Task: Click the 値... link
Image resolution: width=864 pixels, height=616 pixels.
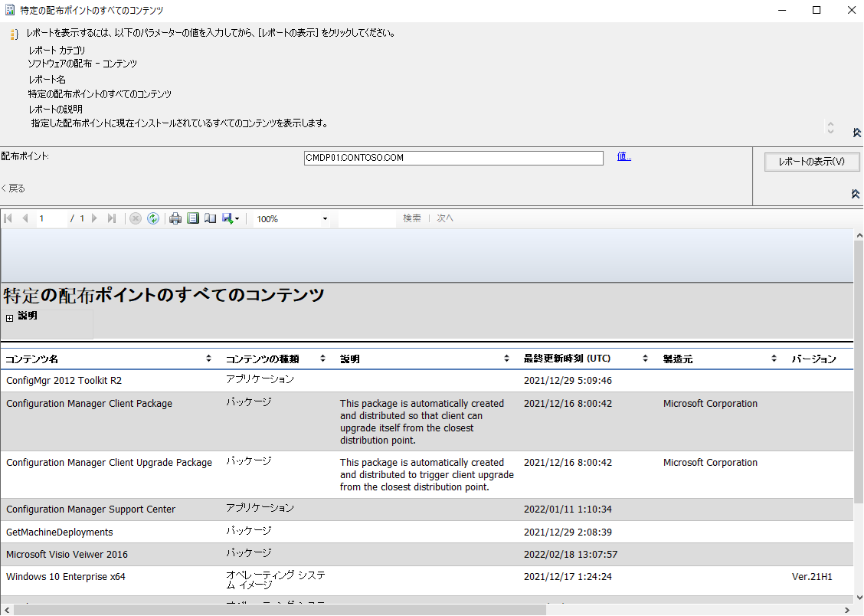Action: coord(623,156)
